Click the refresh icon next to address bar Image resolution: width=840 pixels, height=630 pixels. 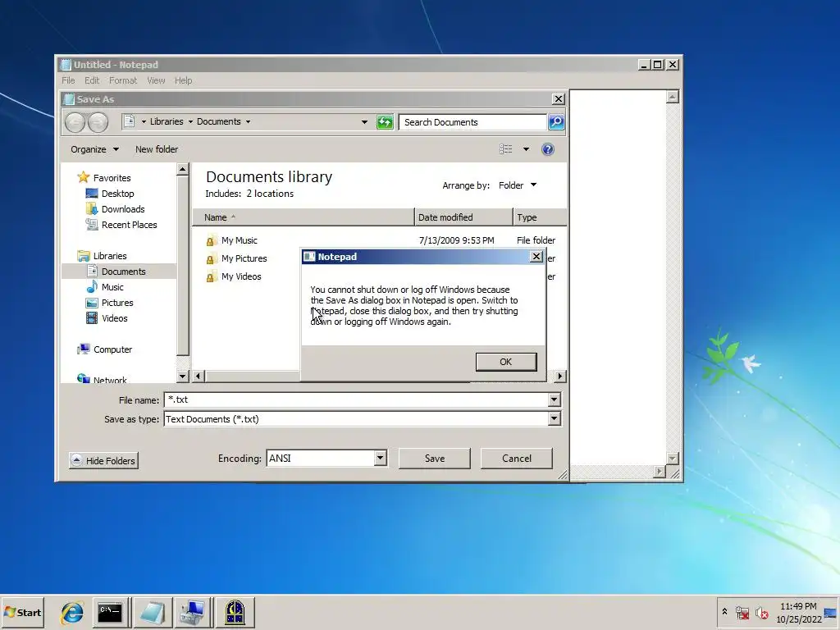click(385, 122)
